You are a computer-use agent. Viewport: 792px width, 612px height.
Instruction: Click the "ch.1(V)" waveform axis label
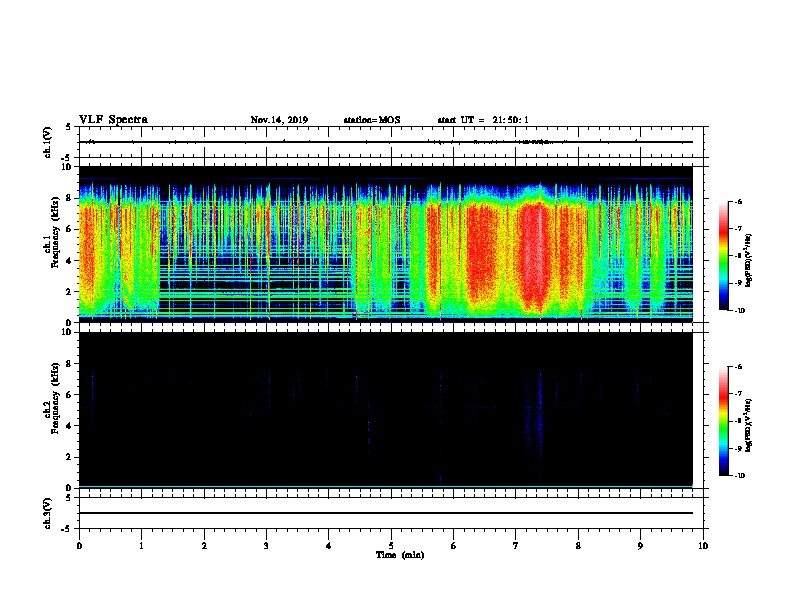48,142
